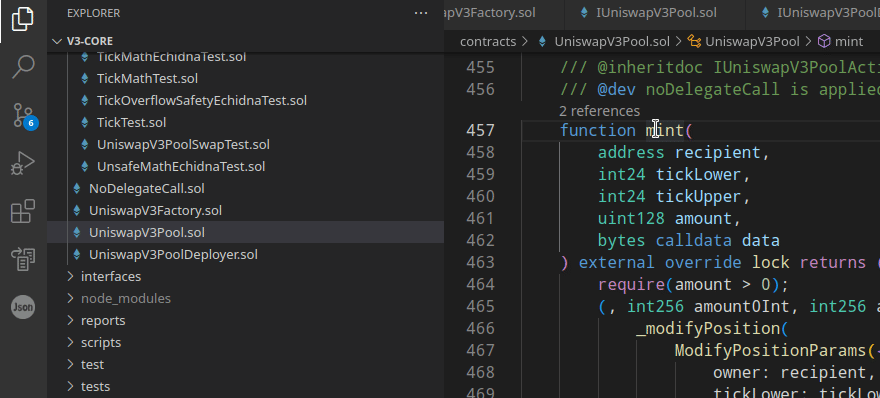Click the UniswapV3Pool contract breadcrumb
880x398 pixels.
click(751, 41)
